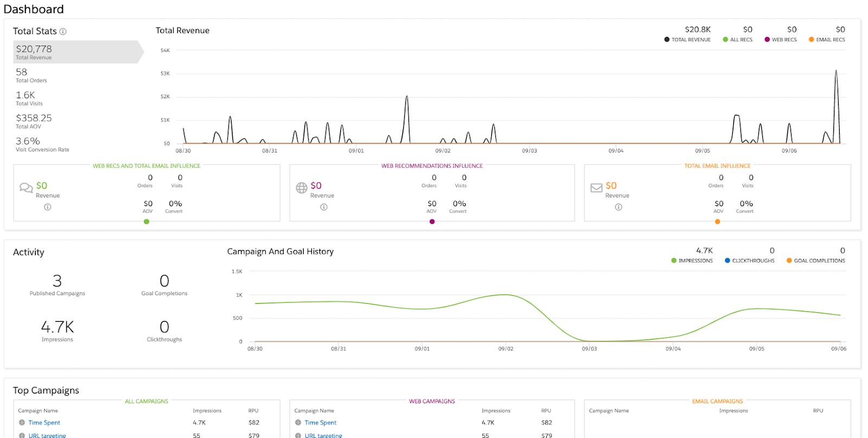Toggle the Clickthroughs legend series
The width and height of the screenshot is (868, 438).
pos(750,261)
